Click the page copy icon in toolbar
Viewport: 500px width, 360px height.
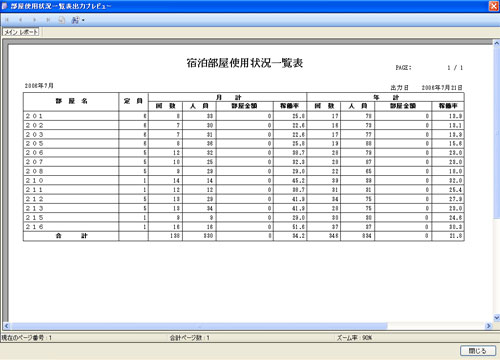pos(62,20)
